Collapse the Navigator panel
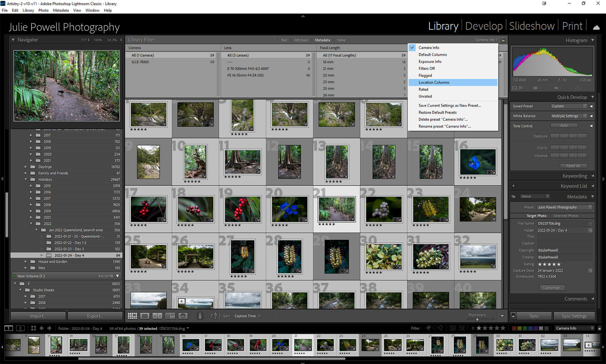The width and height of the screenshot is (606, 364). click(x=13, y=40)
